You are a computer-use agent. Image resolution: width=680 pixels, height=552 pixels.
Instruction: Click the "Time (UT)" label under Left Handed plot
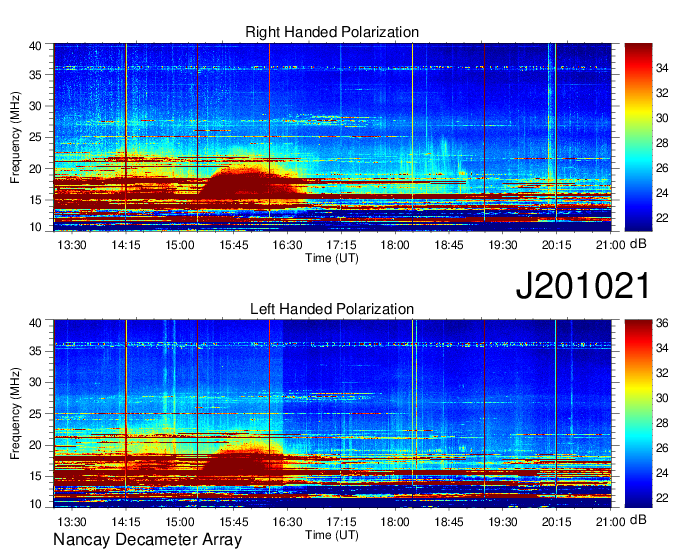point(332,535)
